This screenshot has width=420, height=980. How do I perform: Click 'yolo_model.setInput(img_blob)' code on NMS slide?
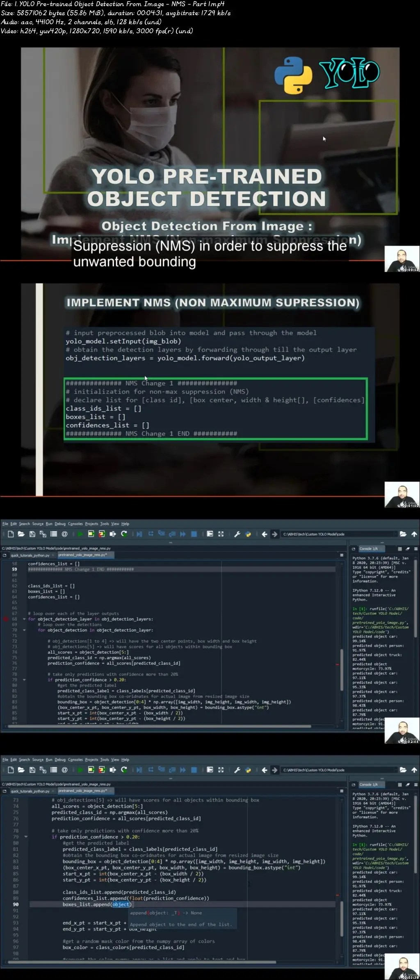pos(123,341)
